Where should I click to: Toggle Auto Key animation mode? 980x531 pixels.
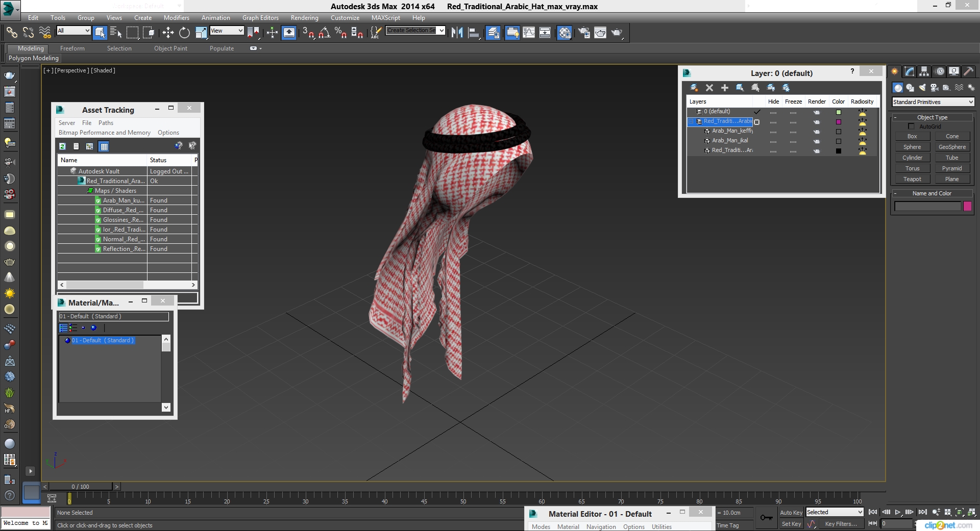(x=791, y=513)
